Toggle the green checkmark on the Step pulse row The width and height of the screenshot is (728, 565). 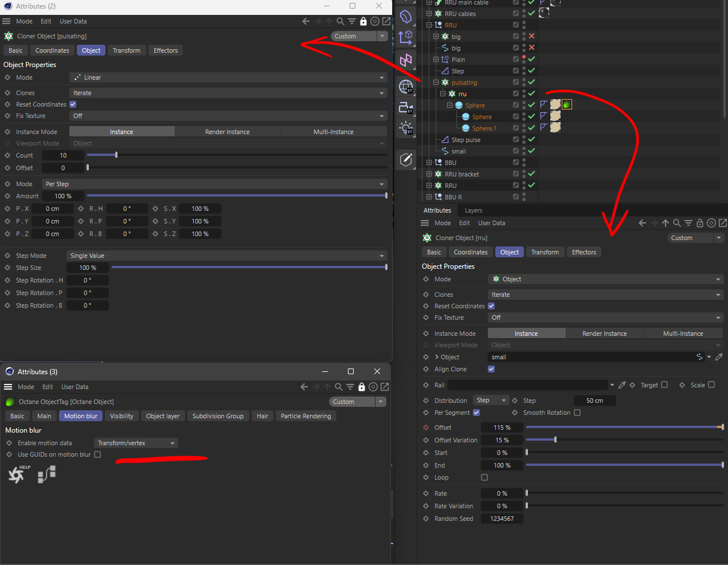click(x=531, y=139)
